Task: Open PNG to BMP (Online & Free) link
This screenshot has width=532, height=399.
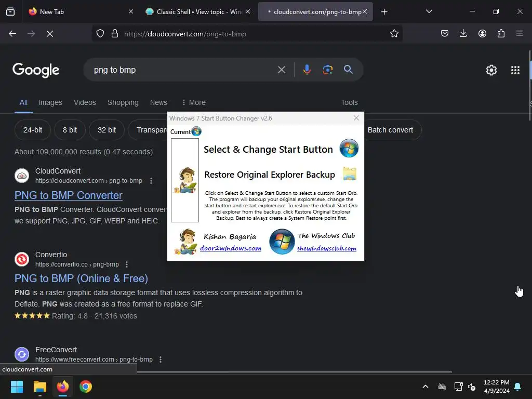Action: coord(81,278)
